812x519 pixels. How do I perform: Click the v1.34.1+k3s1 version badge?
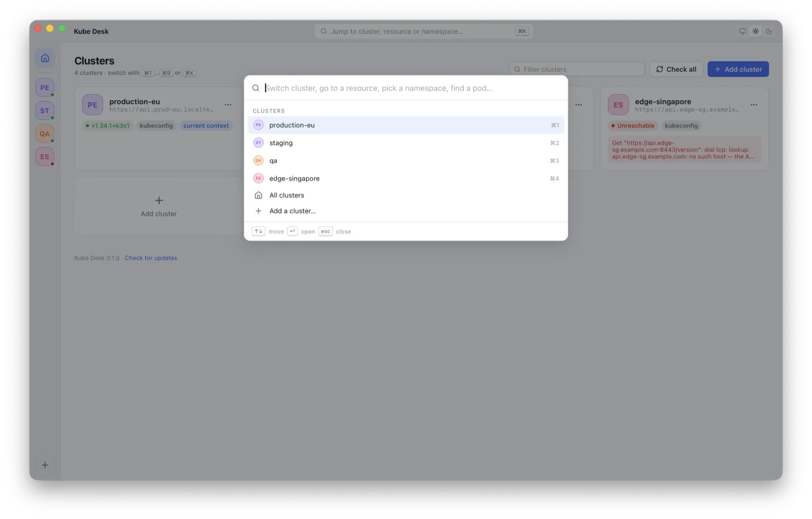[x=107, y=125]
